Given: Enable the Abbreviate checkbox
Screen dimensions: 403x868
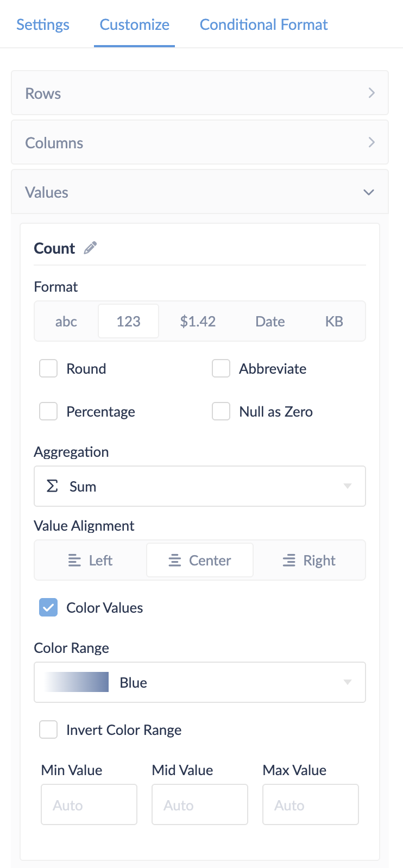Looking at the screenshot, I should pyautogui.click(x=221, y=368).
